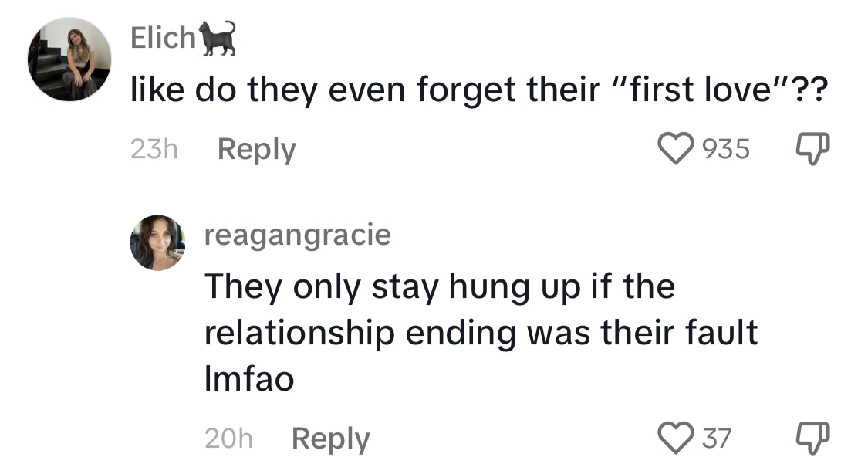Reply to reagangracie's comment

tap(330, 439)
